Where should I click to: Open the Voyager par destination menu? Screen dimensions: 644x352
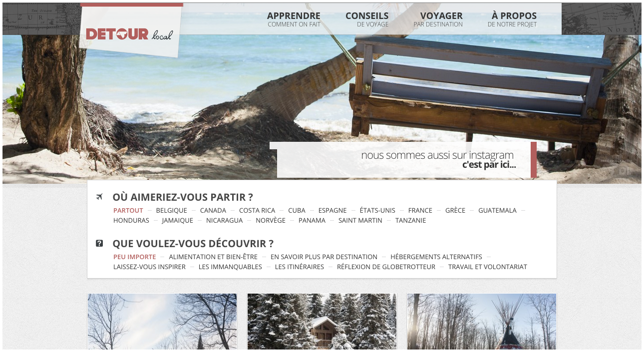coord(438,19)
